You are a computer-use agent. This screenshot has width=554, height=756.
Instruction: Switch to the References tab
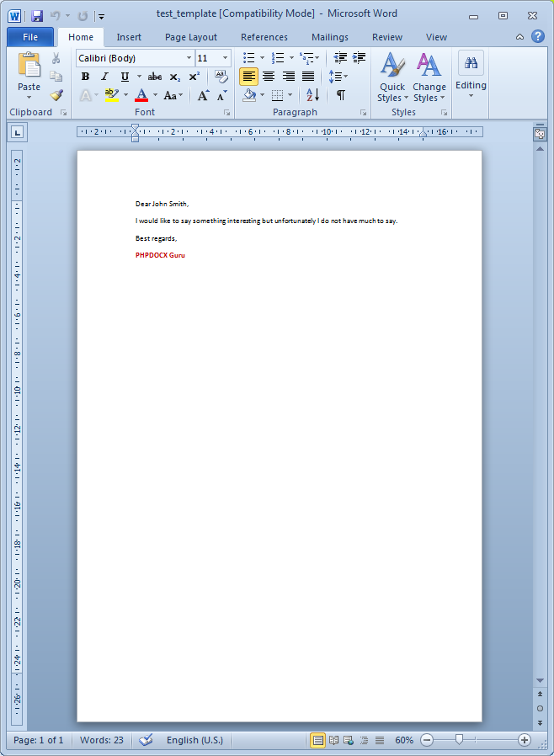point(264,37)
